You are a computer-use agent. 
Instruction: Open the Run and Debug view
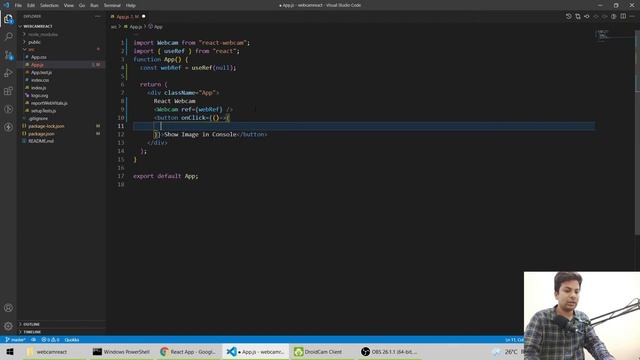(x=8, y=73)
